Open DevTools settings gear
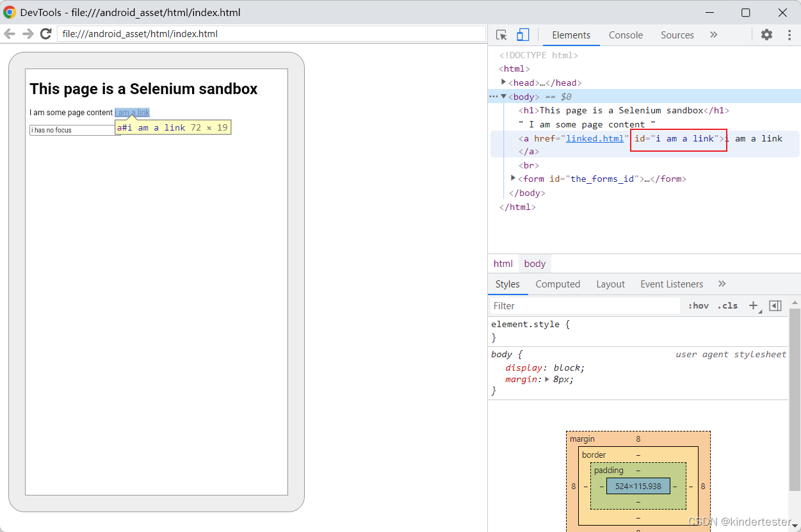 coord(766,35)
